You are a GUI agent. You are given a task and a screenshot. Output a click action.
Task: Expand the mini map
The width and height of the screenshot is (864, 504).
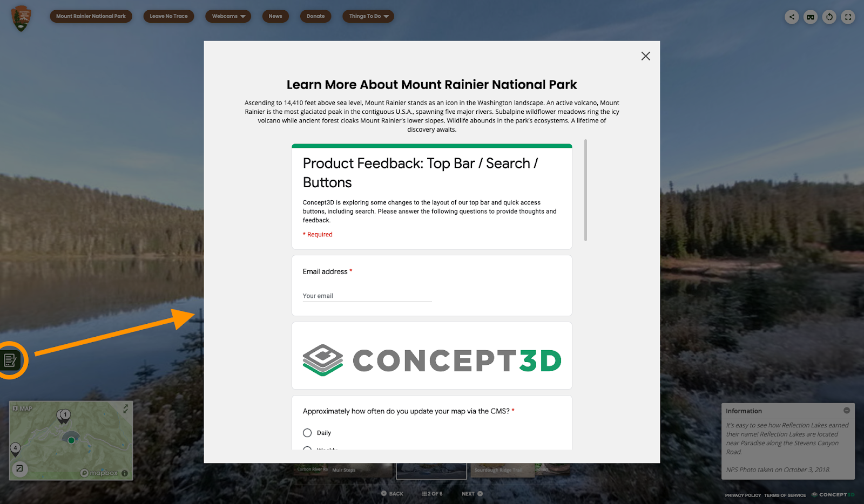(x=125, y=409)
